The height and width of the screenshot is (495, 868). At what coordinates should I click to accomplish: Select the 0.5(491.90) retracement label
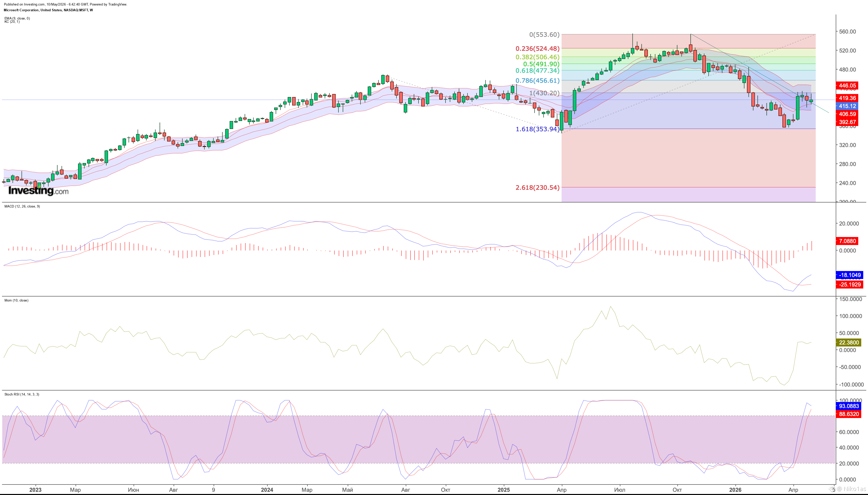pyautogui.click(x=541, y=64)
